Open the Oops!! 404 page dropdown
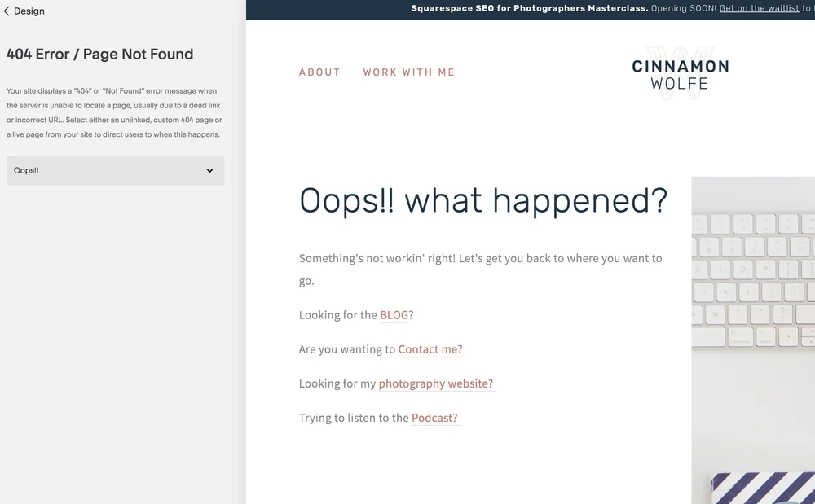 [116, 170]
